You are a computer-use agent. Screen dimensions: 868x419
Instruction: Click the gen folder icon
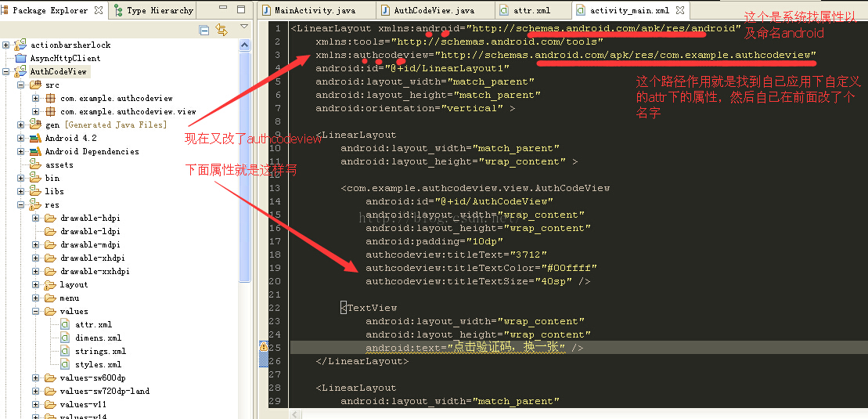click(35, 125)
